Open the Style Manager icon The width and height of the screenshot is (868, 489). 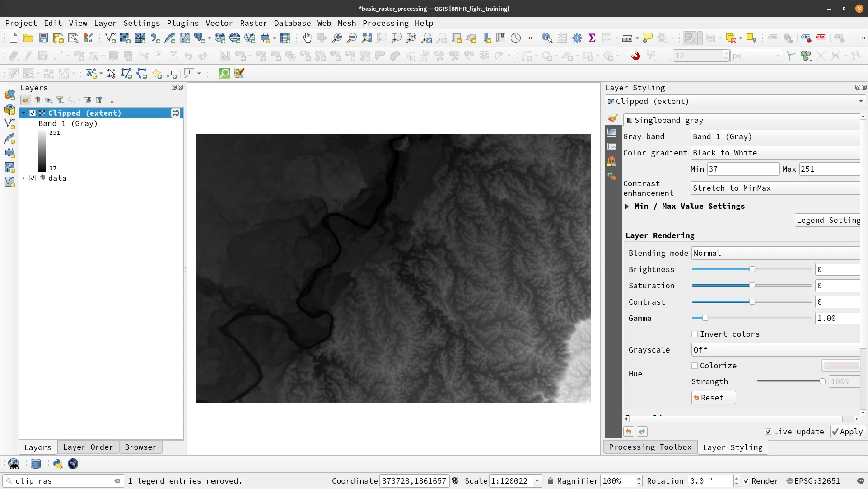[88, 38]
